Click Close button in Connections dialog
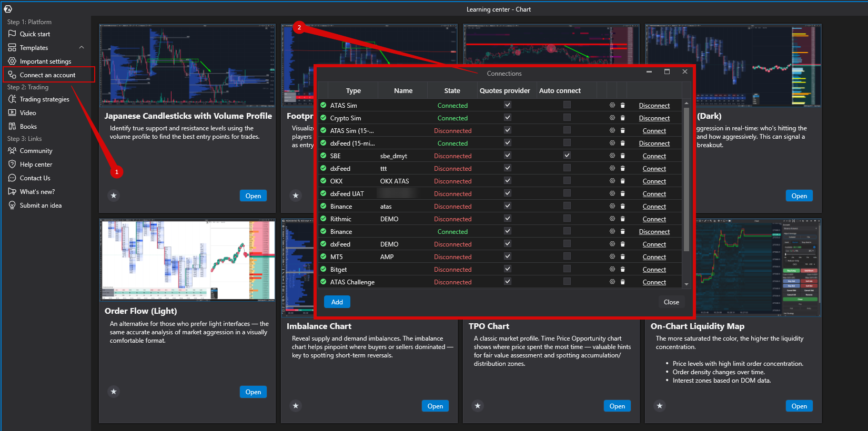 tap(671, 302)
